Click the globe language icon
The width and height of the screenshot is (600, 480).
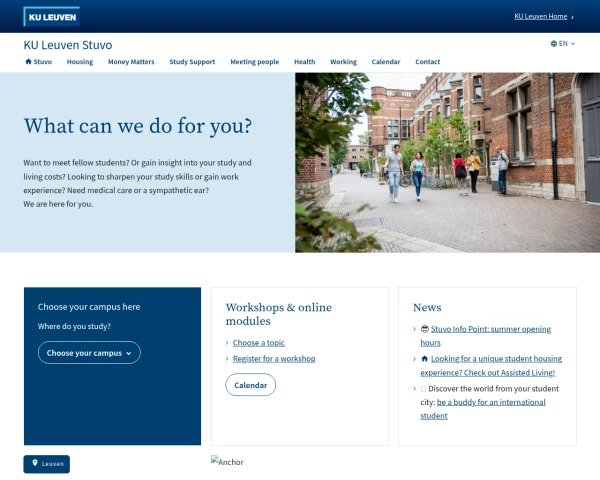tap(554, 44)
